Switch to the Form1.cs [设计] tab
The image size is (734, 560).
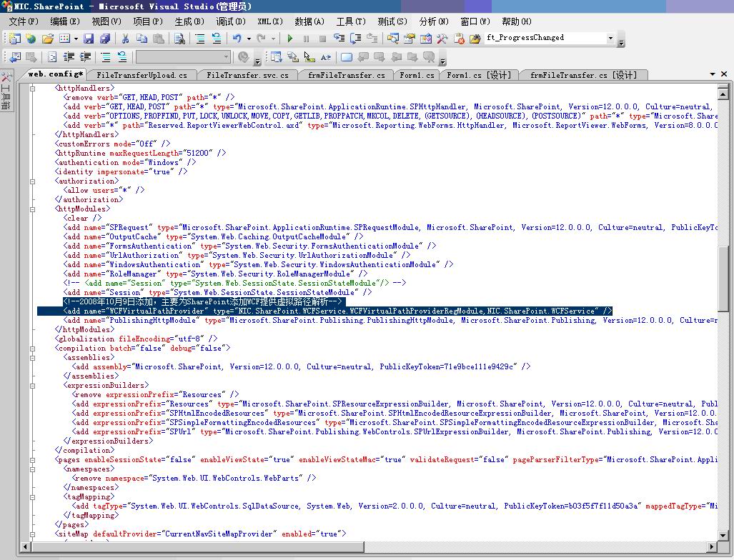click(x=478, y=75)
